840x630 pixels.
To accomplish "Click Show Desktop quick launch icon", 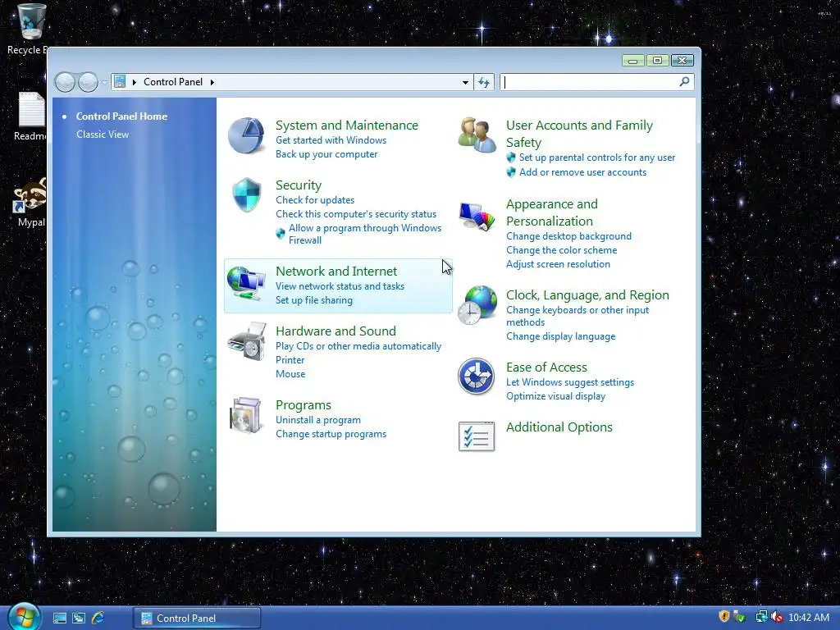I will tap(59, 618).
